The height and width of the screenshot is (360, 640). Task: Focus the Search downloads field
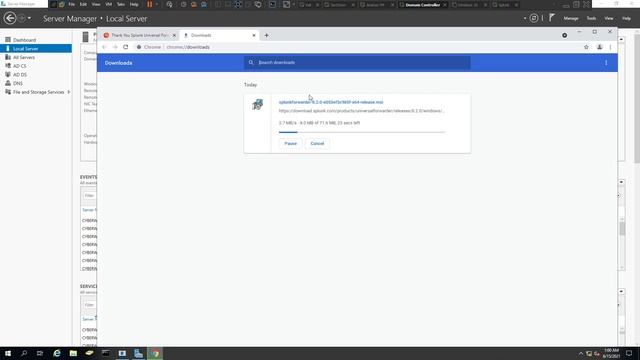(x=357, y=62)
